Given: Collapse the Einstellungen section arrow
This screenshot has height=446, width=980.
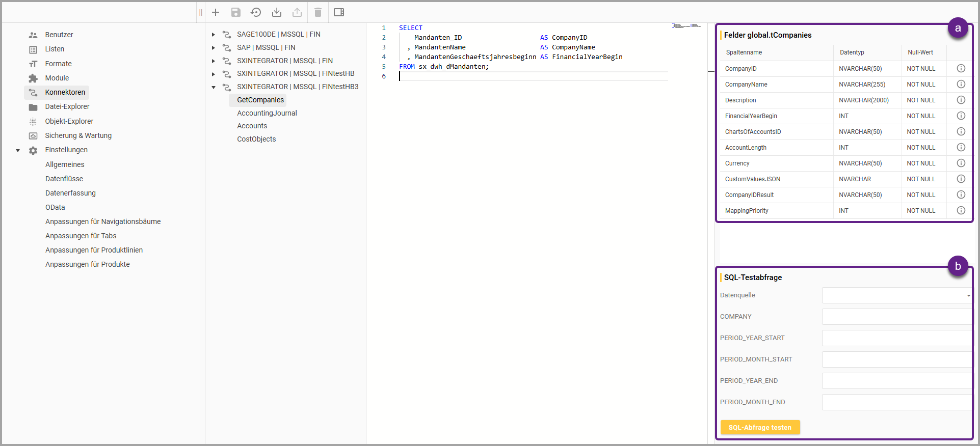Looking at the screenshot, I should click(18, 150).
